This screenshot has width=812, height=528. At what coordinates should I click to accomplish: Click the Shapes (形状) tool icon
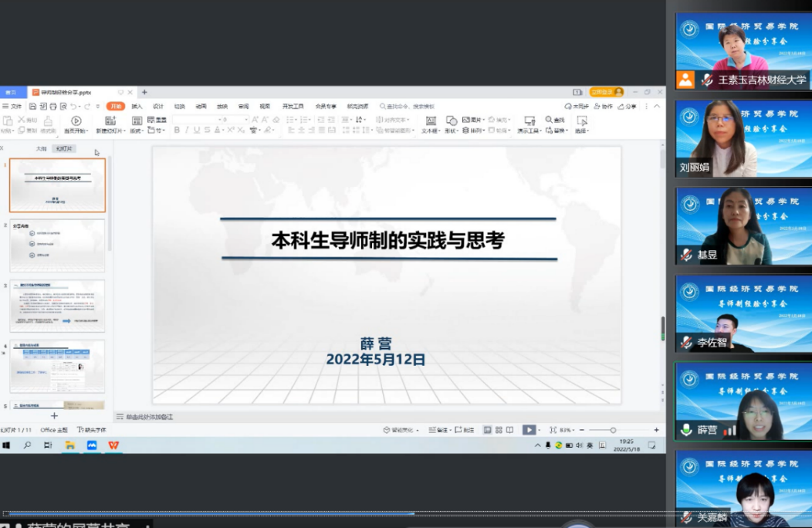coord(452,121)
